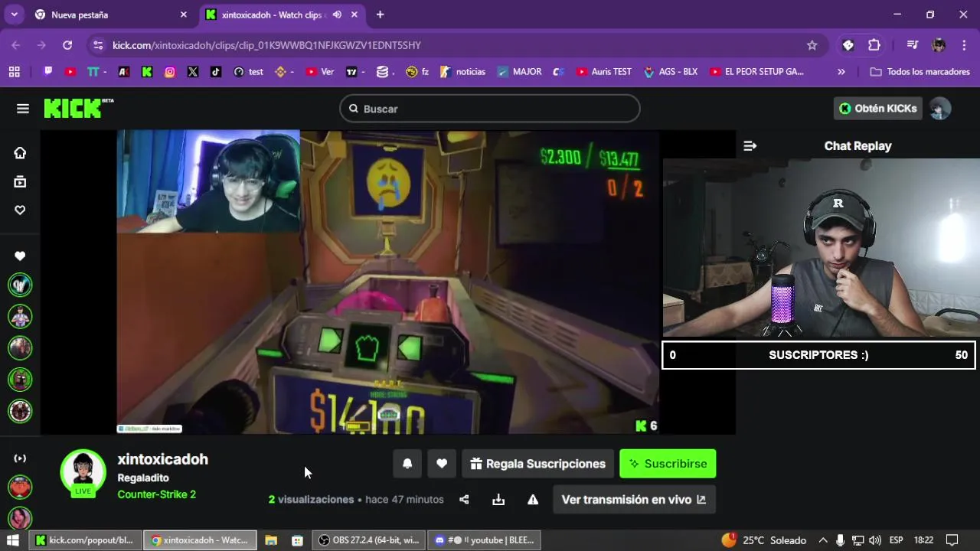The width and height of the screenshot is (980, 551).
Task: Open 25°C Soleado weather widget
Action: pos(763,540)
